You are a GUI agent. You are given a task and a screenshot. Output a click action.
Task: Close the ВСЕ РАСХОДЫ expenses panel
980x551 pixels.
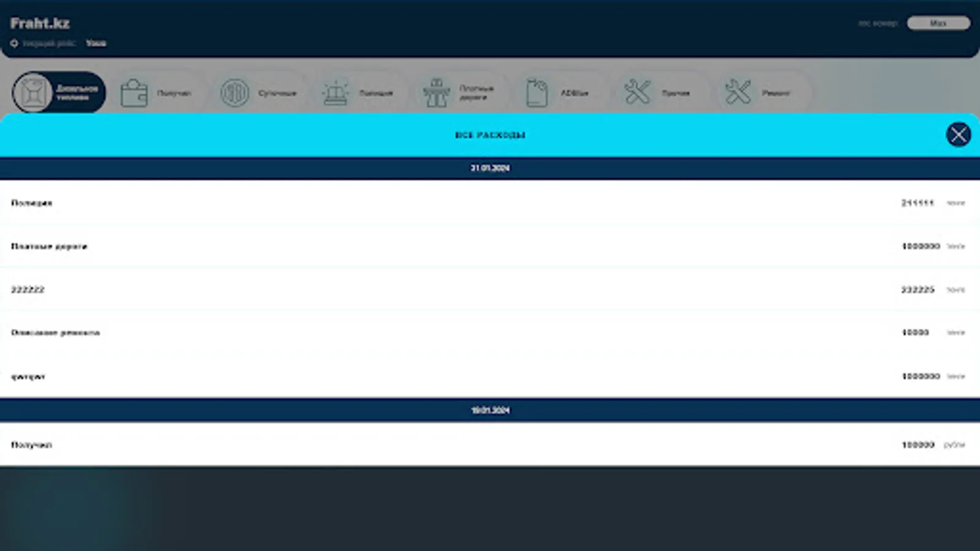coord(959,135)
